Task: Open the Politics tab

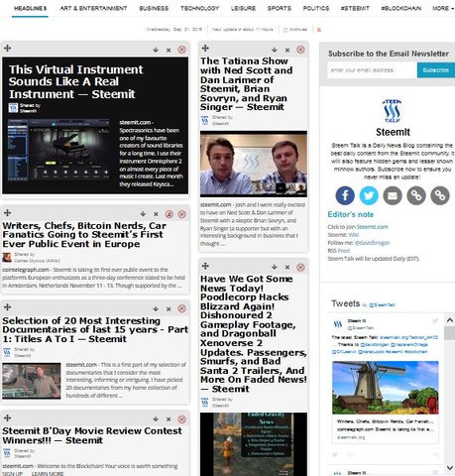Action: [316, 8]
